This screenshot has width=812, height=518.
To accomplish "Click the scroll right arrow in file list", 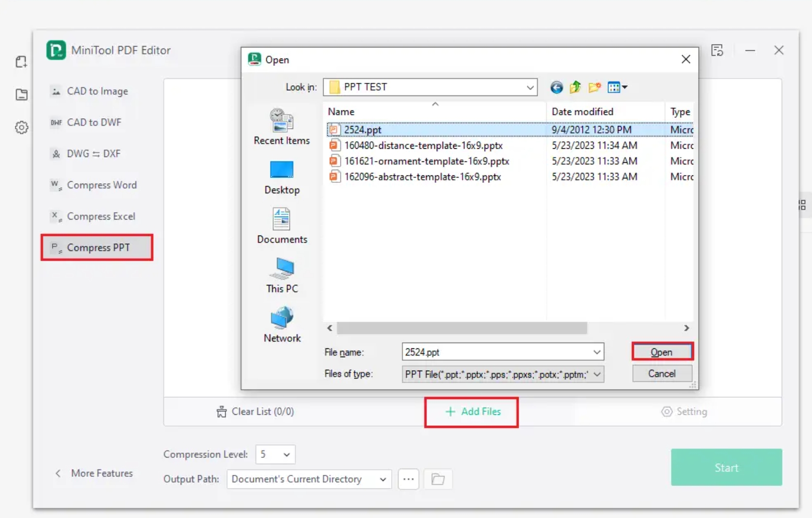I will pos(687,328).
